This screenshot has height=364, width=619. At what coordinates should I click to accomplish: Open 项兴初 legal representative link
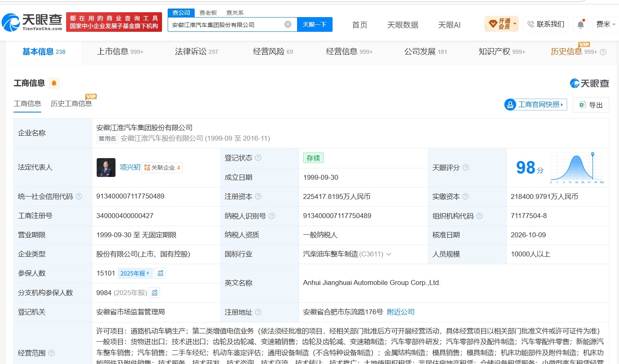click(x=130, y=167)
